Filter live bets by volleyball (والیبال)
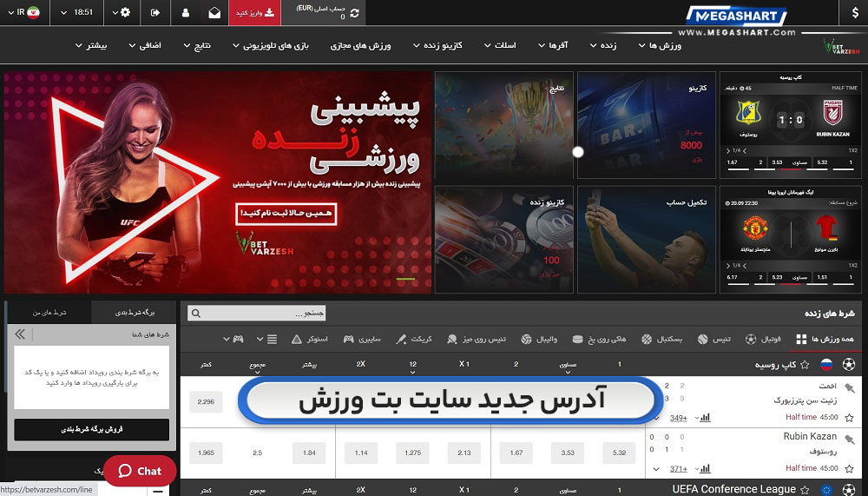Screen dimensions: 868x496 coord(538,339)
